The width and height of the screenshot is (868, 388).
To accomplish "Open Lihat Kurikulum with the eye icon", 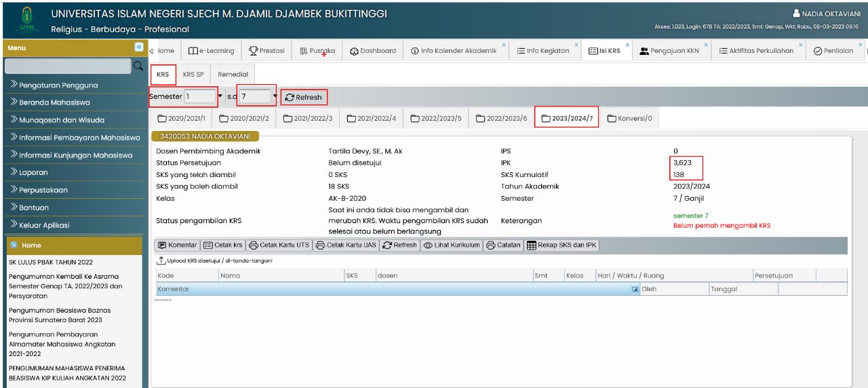I will pos(452,246).
